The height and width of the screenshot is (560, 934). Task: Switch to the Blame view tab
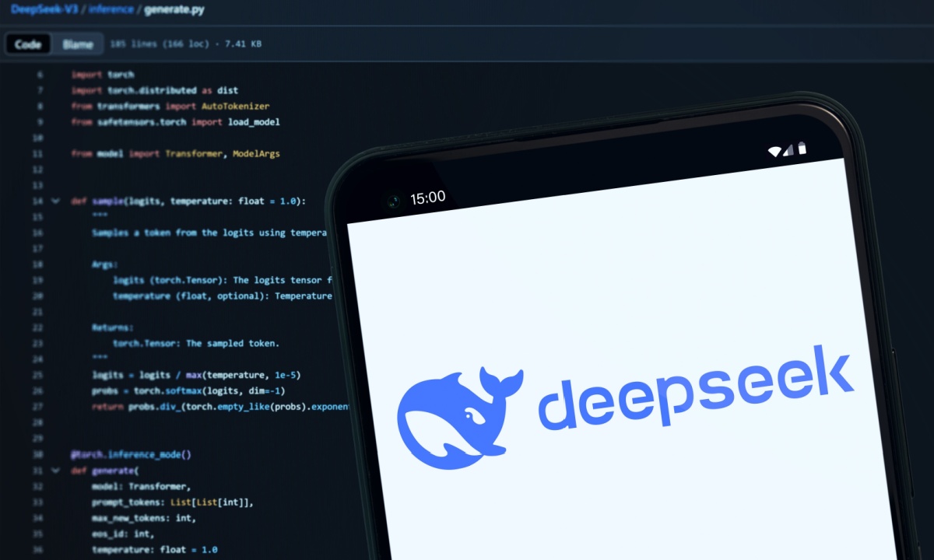pos(78,44)
